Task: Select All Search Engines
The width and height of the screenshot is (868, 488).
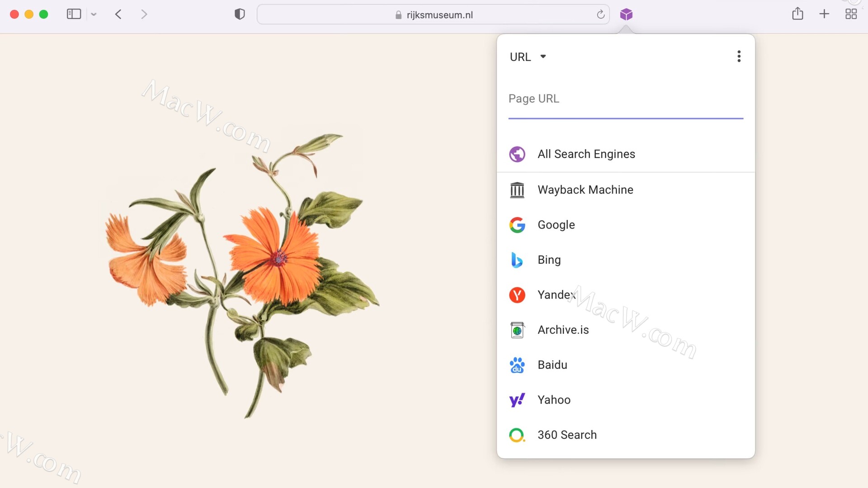Action: click(x=626, y=154)
